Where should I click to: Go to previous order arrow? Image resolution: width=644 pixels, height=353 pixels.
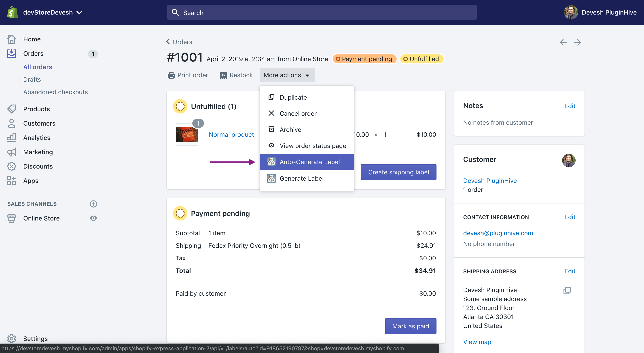pyautogui.click(x=563, y=42)
